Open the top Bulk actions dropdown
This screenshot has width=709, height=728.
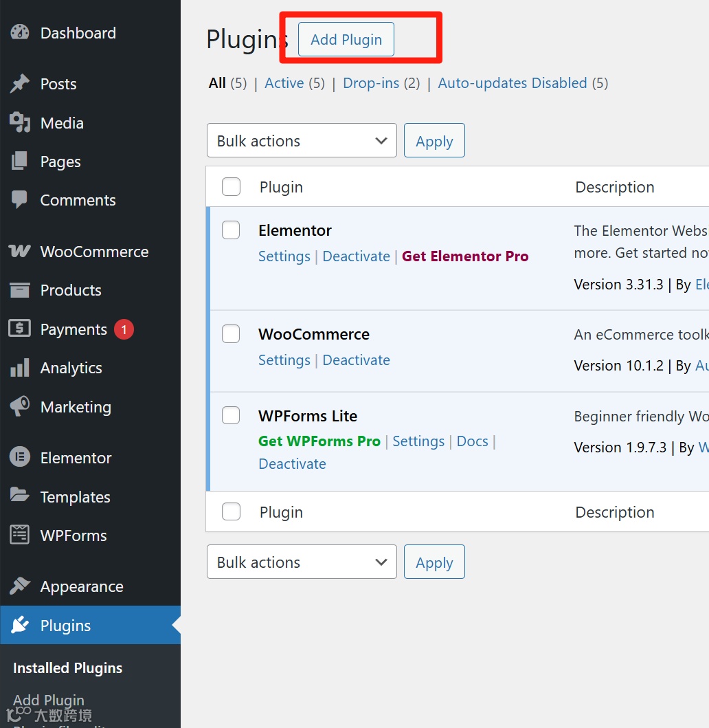pyautogui.click(x=302, y=140)
